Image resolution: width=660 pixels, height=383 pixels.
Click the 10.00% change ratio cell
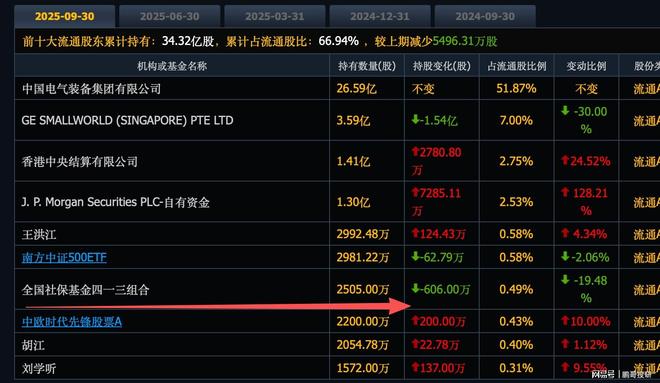click(585, 322)
